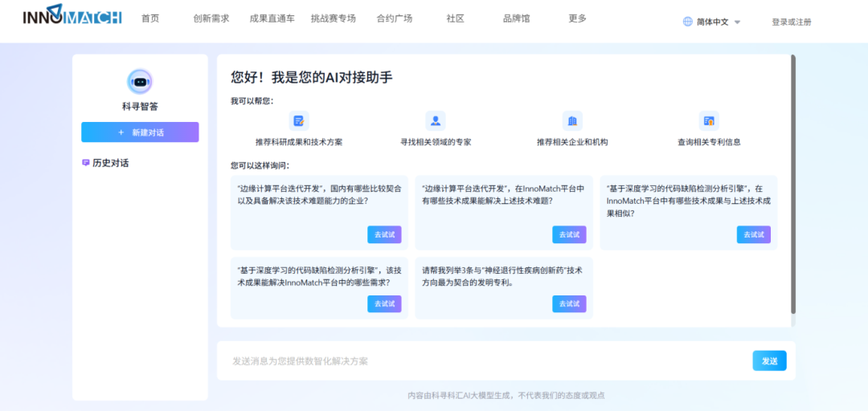Click the 推荐相关企业和机构 building icon
The height and width of the screenshot is (411, 868).
tap(572, 121)
